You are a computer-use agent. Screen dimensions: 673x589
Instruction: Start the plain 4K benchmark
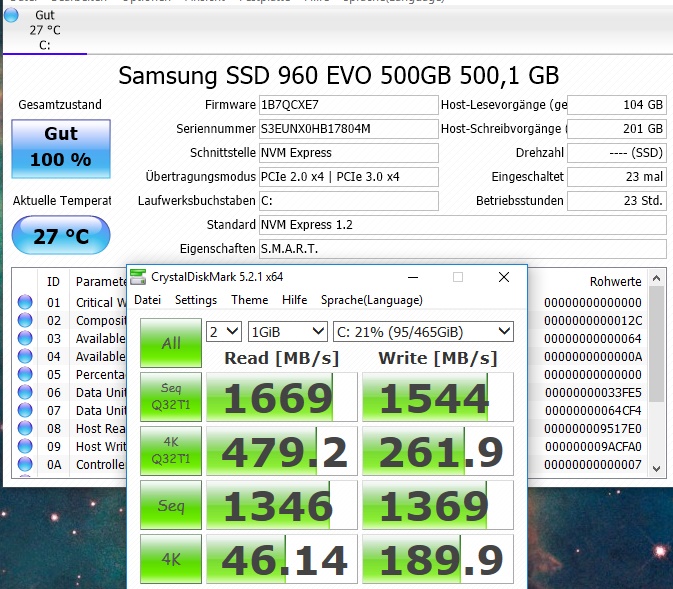tap(171, 559)
